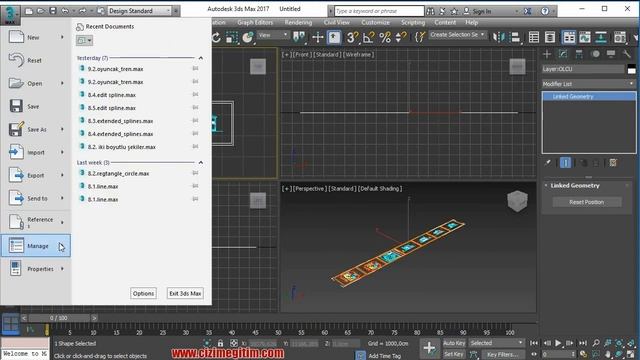Click the Exit 3ds Max button
640x360 pixels.
click(185, 293)
